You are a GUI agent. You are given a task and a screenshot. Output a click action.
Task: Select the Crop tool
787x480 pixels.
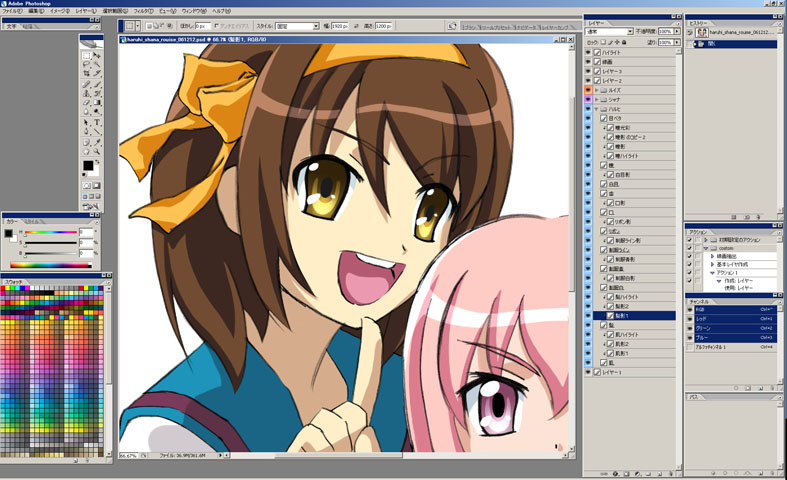click(x=86, y=73)
